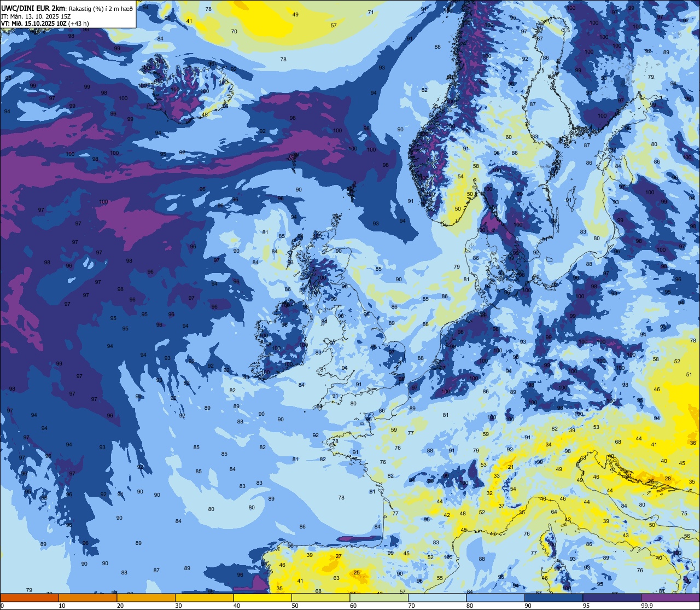Image resolution: width=700 pixels, height=610 pixels.
Task: Click the '60' tick label on the legend
Action: point(353,606)
